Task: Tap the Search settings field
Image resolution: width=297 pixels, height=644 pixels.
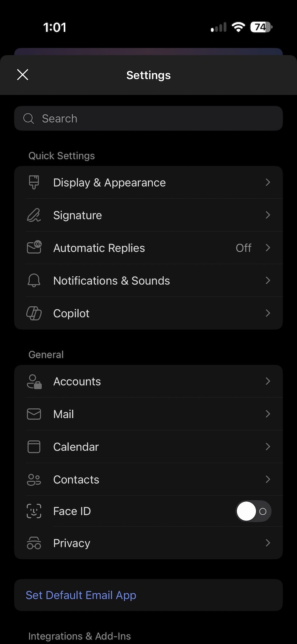Action: (148, 118)
